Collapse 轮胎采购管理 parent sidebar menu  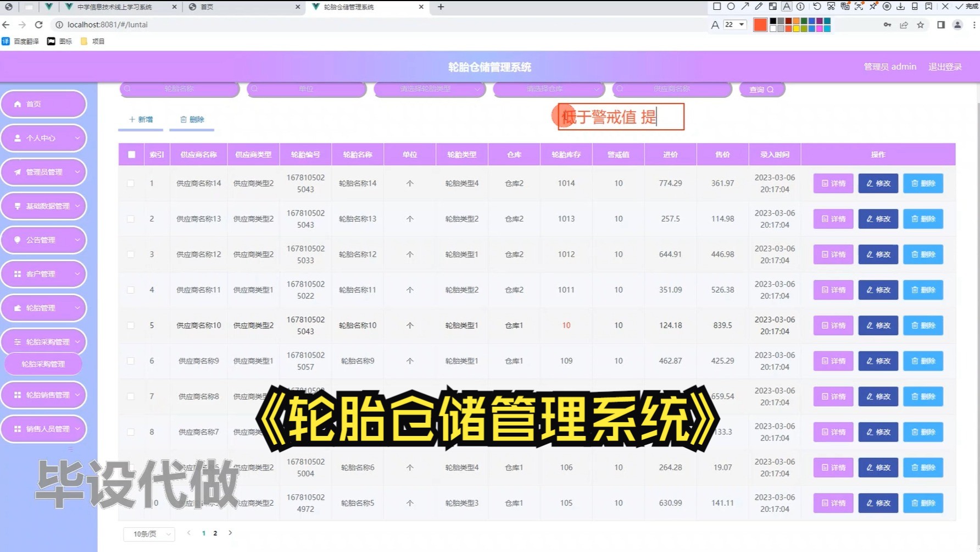click(43, 342)
